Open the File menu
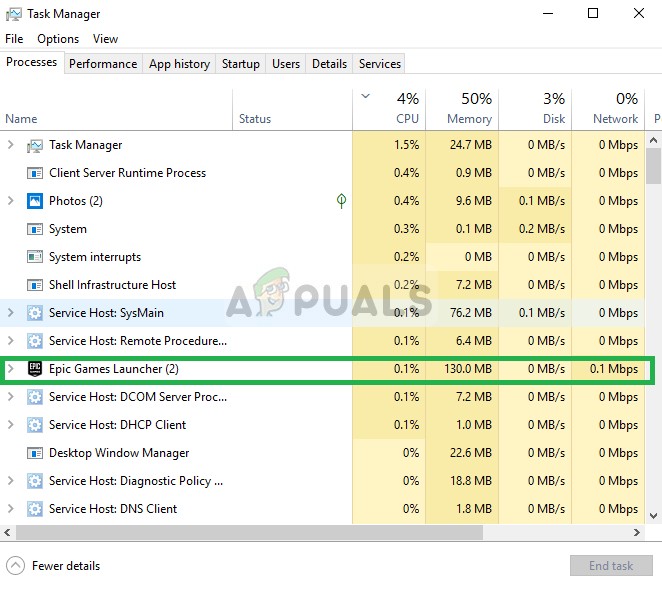 click(x=14, y=39)
